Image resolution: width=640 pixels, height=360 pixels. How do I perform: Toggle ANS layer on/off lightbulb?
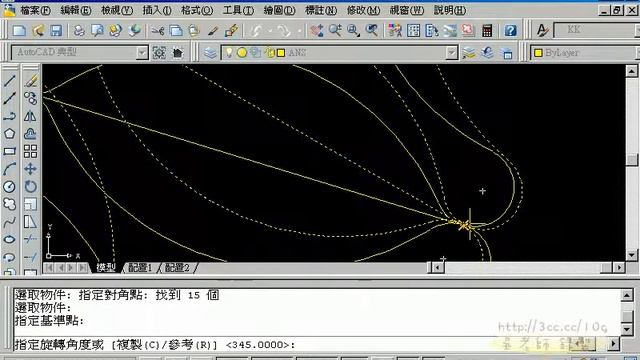click(x=229, y=52)
